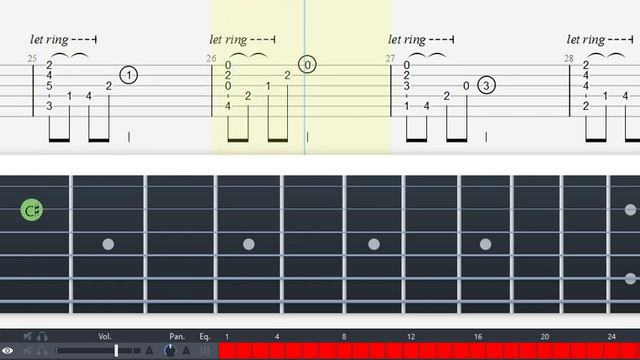640x360 pixels.
Task: Click measure number 26
Action: click(x=211, y=58)
